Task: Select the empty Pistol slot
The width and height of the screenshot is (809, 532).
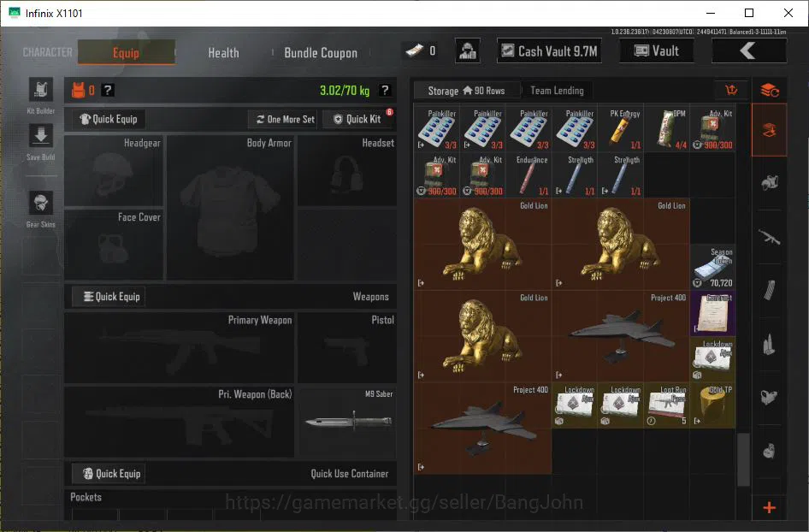Action: click(x=347, y=347)
